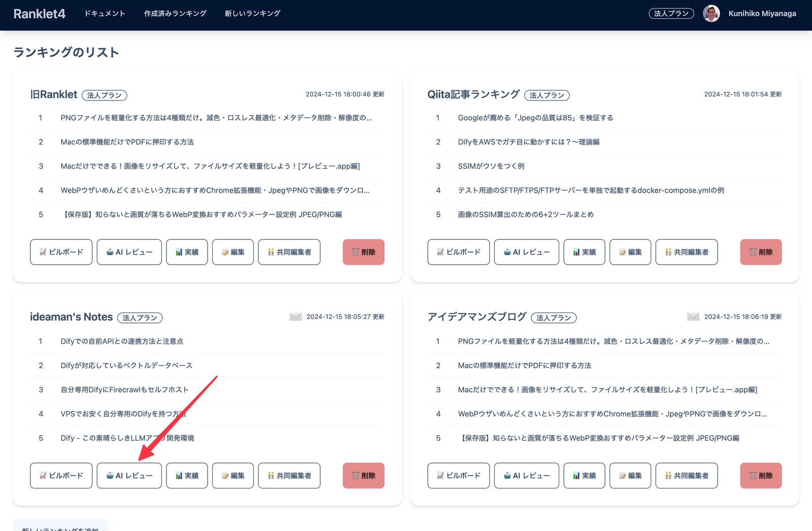Image resolution: width=812 pixels, height=531 pixels.
Task: Click the Qiita記事ランキング card title
Action: click(x=473, y=94)
